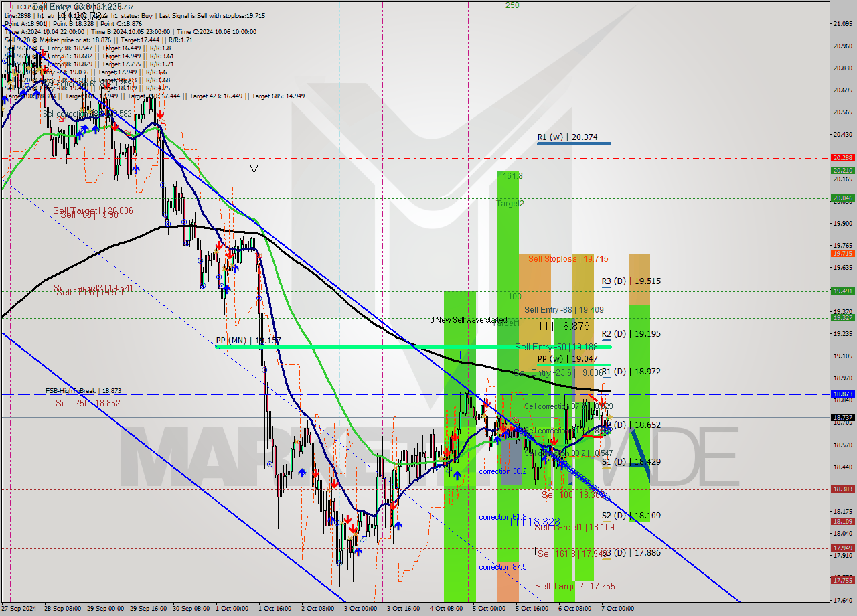Click the red 17.949 price tag
The height and width of the screenshot is (616, 857).
[842, 548]
